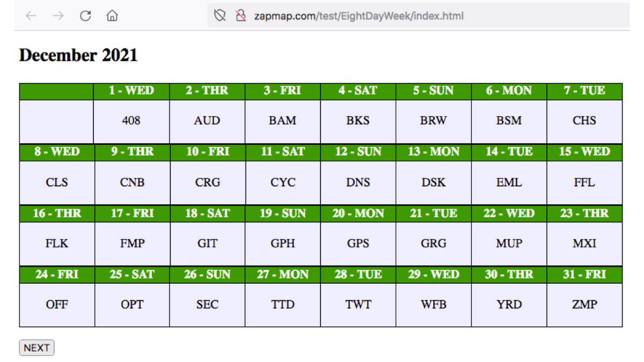The height and width of the screenshot is (362, 644).
Task: Select the 15 - WED header cell
Action: (x=584, y=152)
